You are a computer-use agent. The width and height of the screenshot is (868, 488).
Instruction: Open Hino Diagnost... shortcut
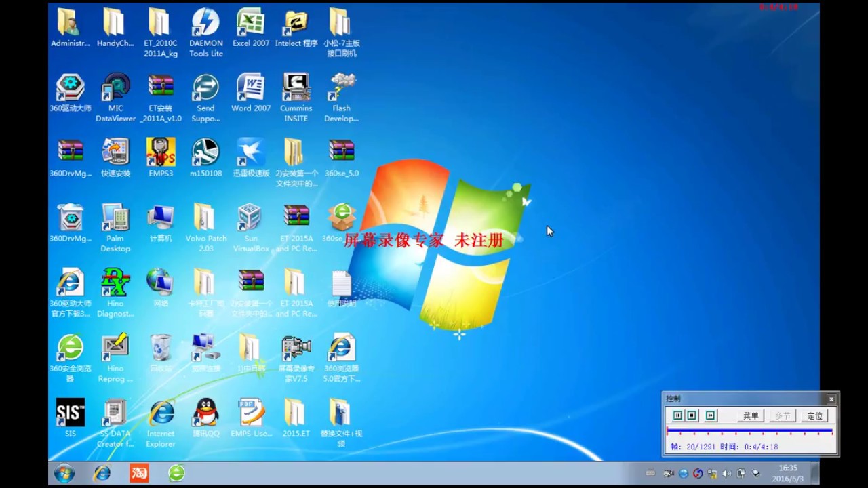[x=115, y=293]
